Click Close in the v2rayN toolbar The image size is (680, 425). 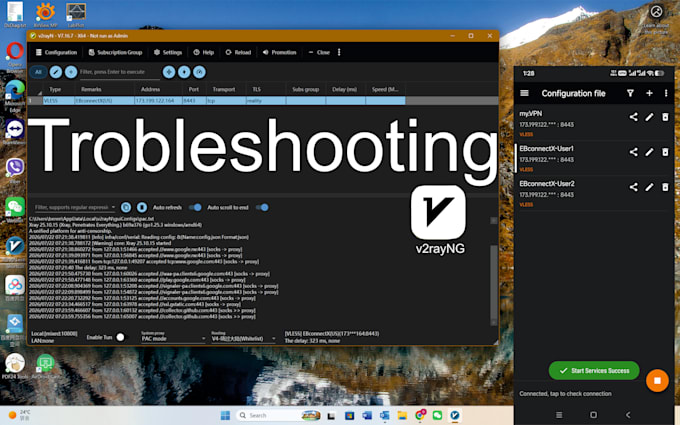[x=319, y=52]
